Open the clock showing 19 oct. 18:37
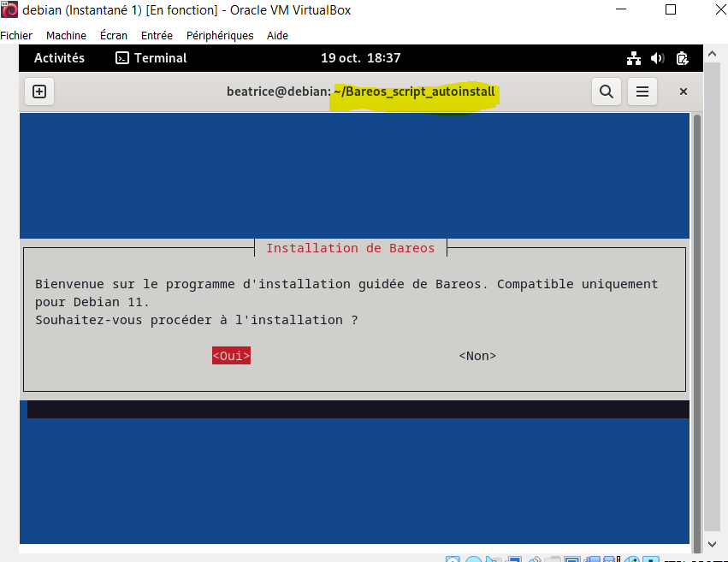This screenshot has height=562, width=728. 360,58
